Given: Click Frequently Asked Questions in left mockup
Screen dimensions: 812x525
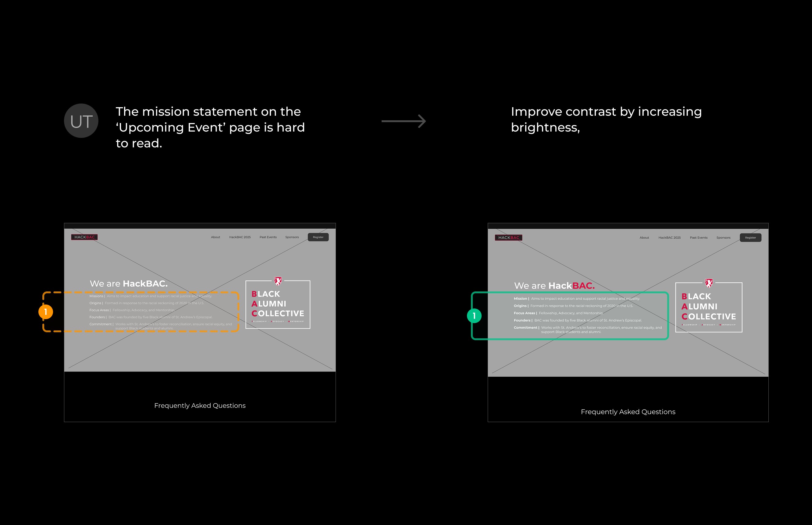Looking at the screenshot, I should click(200, 406).
